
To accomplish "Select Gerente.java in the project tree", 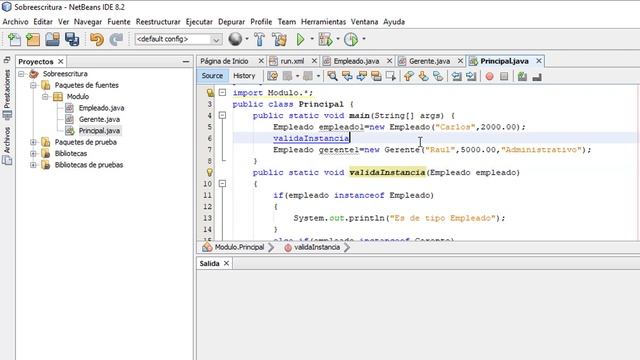I will (99, 119).
